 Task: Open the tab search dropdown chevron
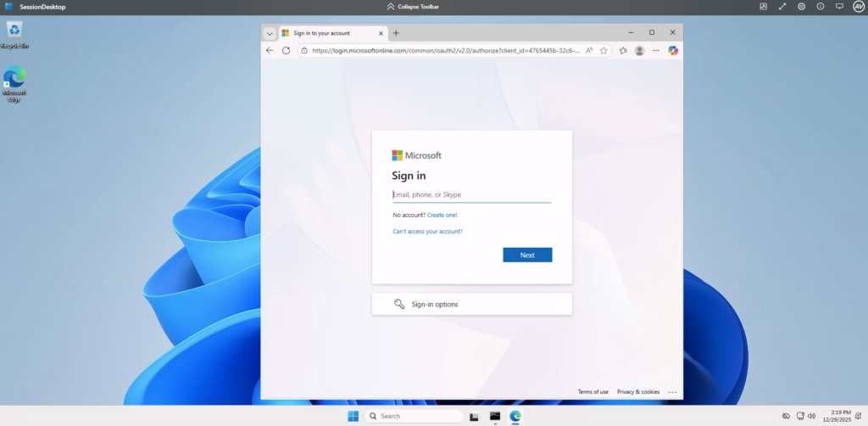[270, 33]
